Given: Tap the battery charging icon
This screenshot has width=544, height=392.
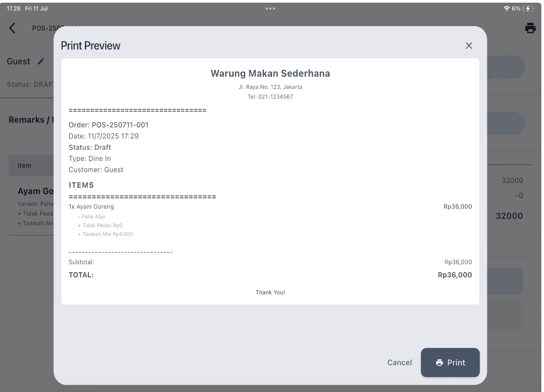Looking at the screenshot, I should pyautogui.click(x=528, y=9).
